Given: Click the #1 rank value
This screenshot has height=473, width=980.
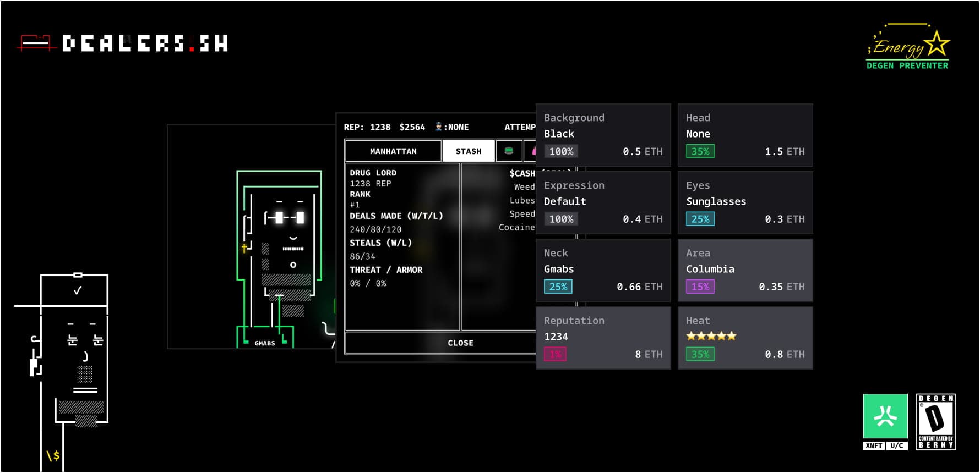Looking at the screenshot, I should pos(355,205).
